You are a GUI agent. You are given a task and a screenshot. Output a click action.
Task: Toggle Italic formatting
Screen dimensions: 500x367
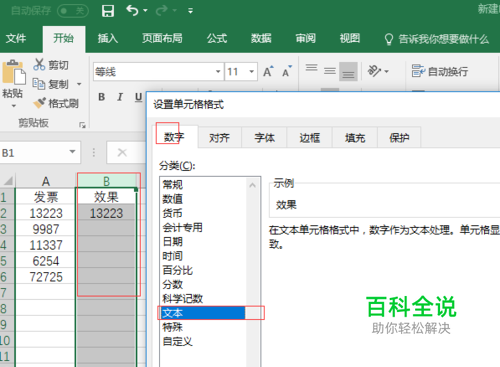tap(120, 97)
